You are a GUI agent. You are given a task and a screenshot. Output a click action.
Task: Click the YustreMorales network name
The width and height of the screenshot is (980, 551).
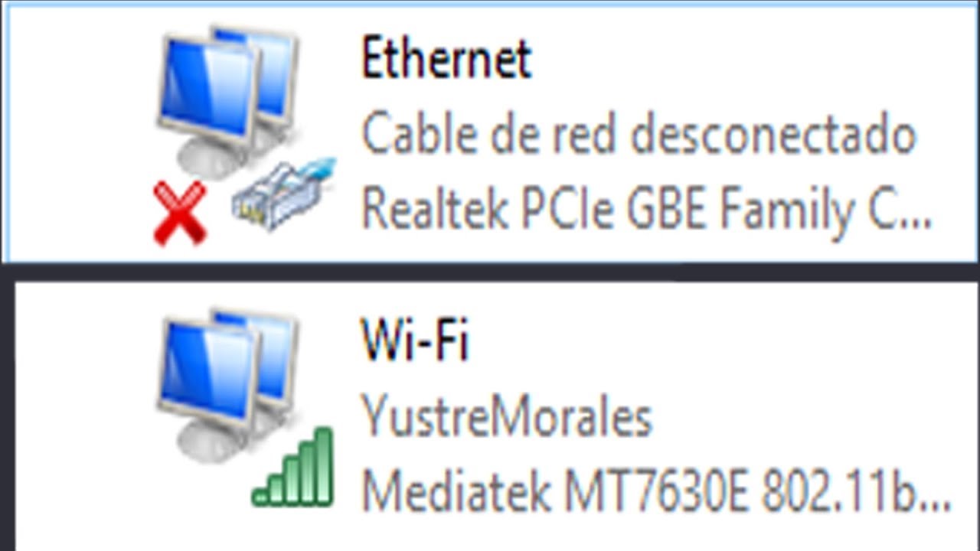pos(506,417)
